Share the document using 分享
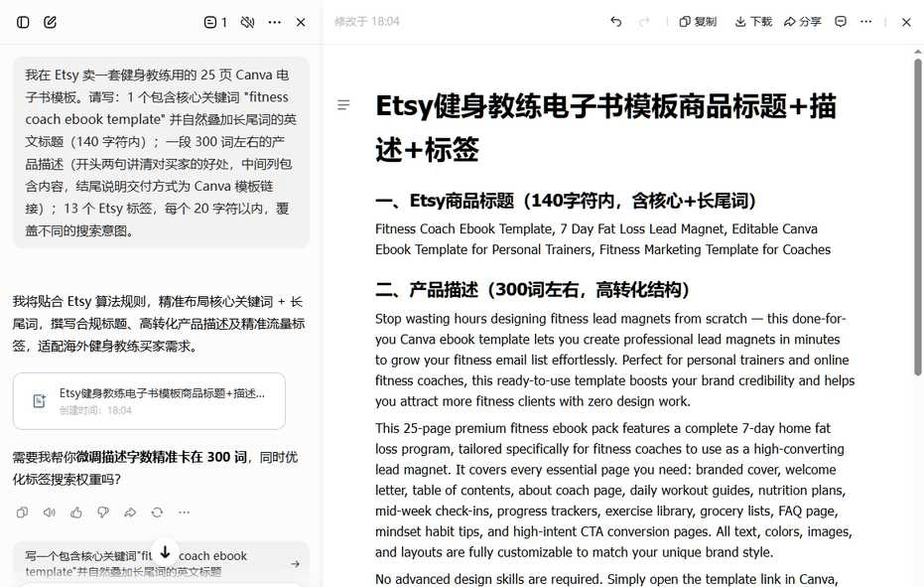Screen dimensions: 924x587 coord(802,22)
